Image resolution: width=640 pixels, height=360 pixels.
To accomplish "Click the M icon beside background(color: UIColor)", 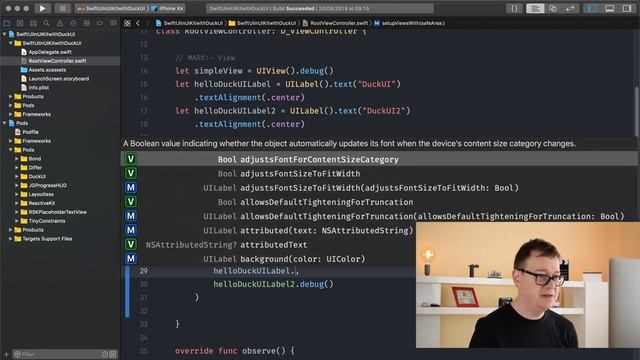I will click(131, 258).
